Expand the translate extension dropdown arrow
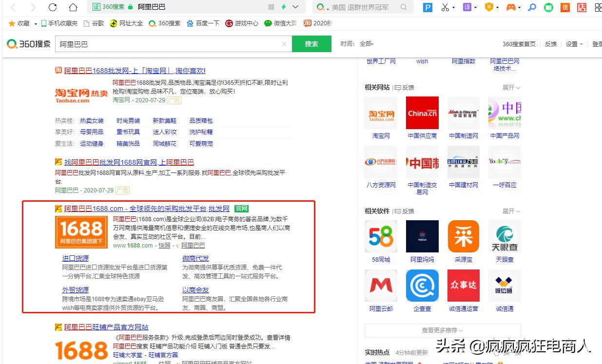 point(475,7)
